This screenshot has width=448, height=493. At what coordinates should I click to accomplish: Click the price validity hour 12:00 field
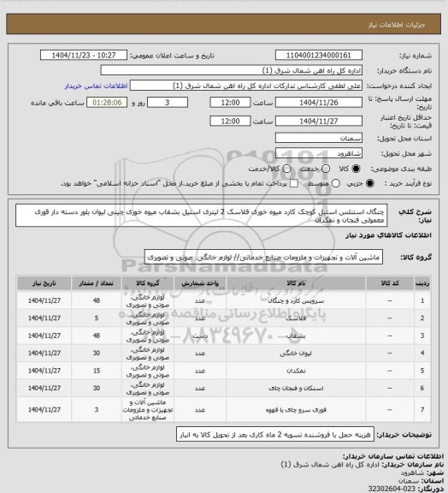230,121
